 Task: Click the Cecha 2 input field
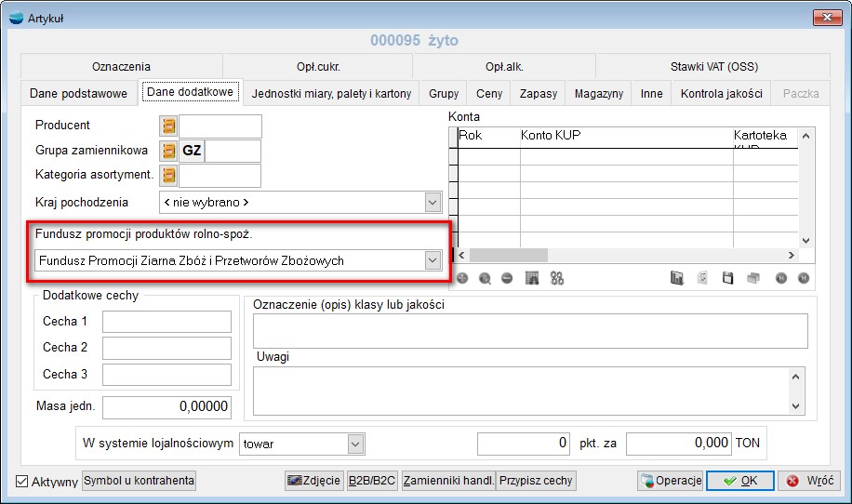point(166,348)
